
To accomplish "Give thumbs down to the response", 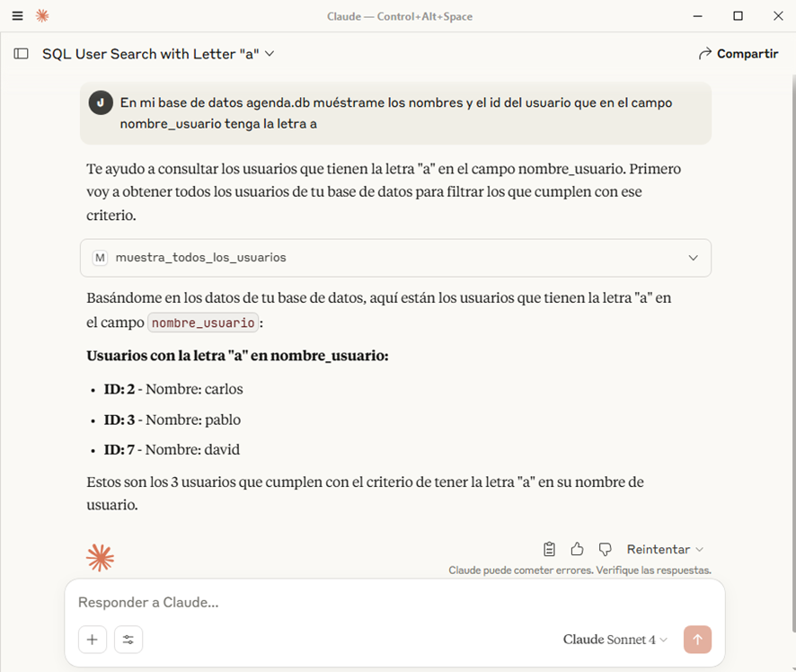I will 605,549.
